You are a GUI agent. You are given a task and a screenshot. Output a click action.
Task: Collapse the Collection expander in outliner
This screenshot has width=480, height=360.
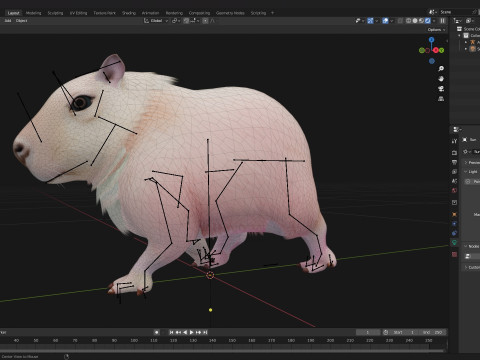point(459,36)
